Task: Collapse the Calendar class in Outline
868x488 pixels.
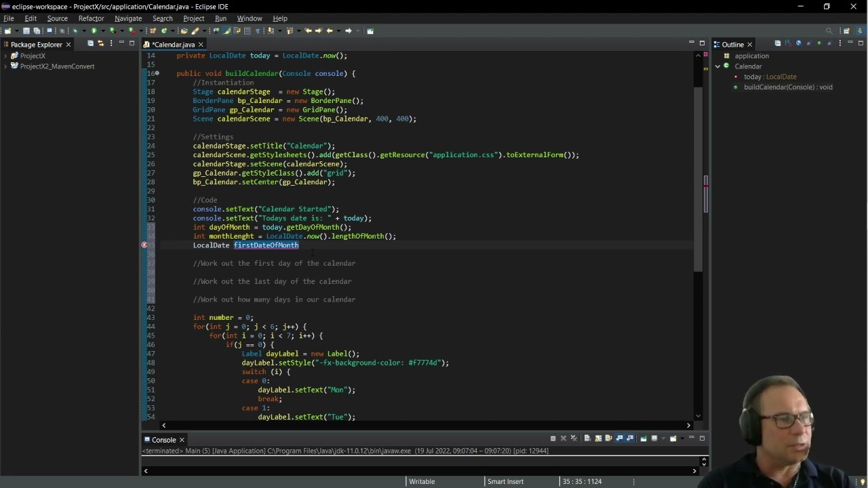Action: coord(717,66)
